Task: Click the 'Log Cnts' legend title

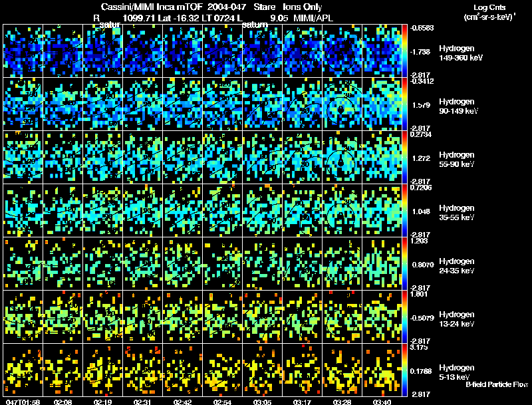Action: (489, 7)
